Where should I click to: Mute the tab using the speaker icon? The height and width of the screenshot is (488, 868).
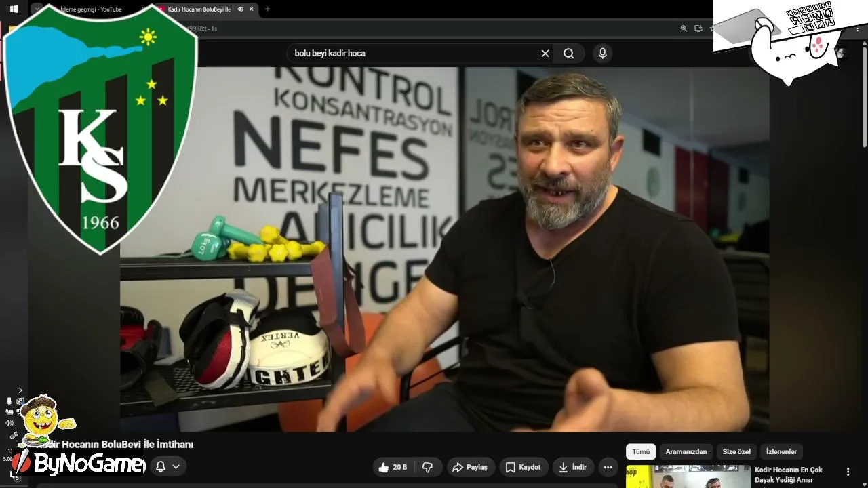point(240,9)
